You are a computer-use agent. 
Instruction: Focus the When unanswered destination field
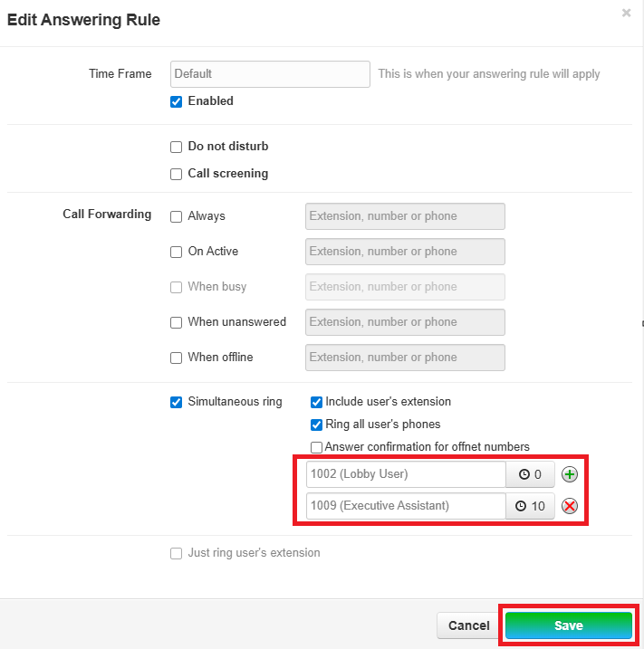click(405, 322)
